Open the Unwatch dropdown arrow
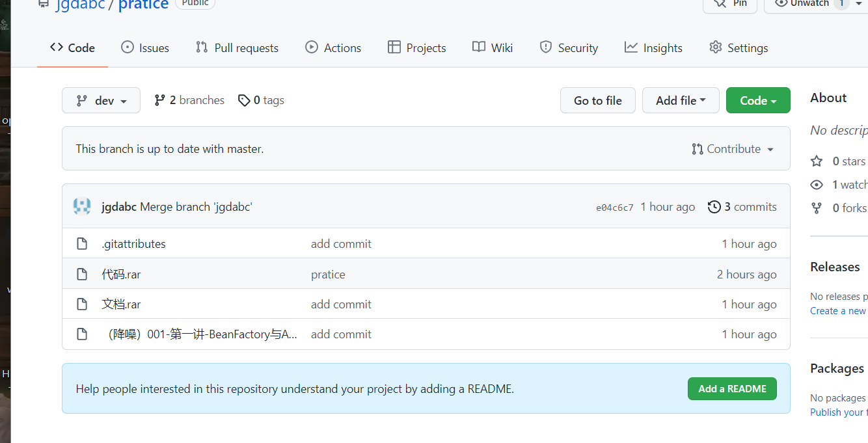The height and width of the screenshot is (443, 868). click(859, 3)
